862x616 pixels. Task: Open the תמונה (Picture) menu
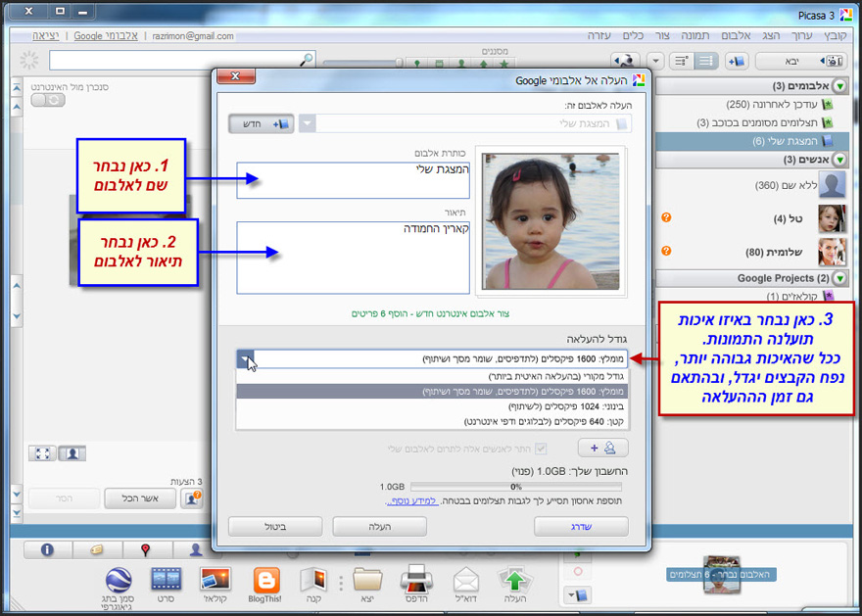click(x=695, y=35)
